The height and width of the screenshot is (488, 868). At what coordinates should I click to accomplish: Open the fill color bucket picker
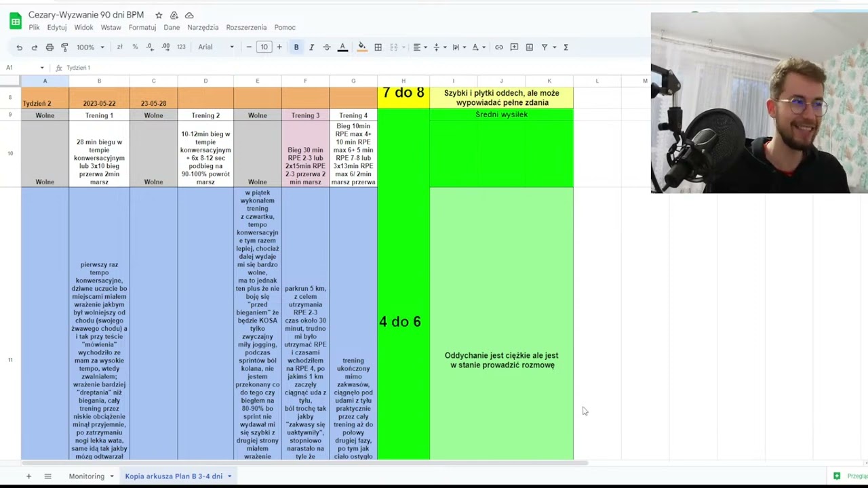[x=362, y=47]
